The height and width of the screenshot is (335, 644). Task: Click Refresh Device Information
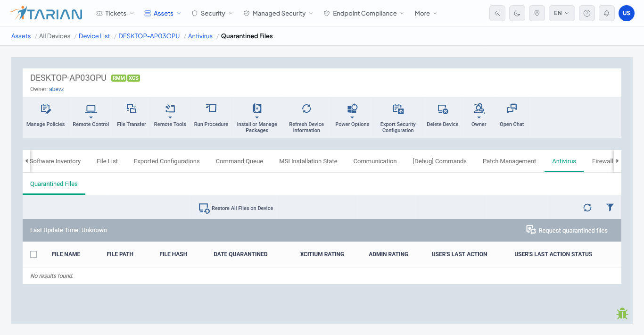coord(306,118)
